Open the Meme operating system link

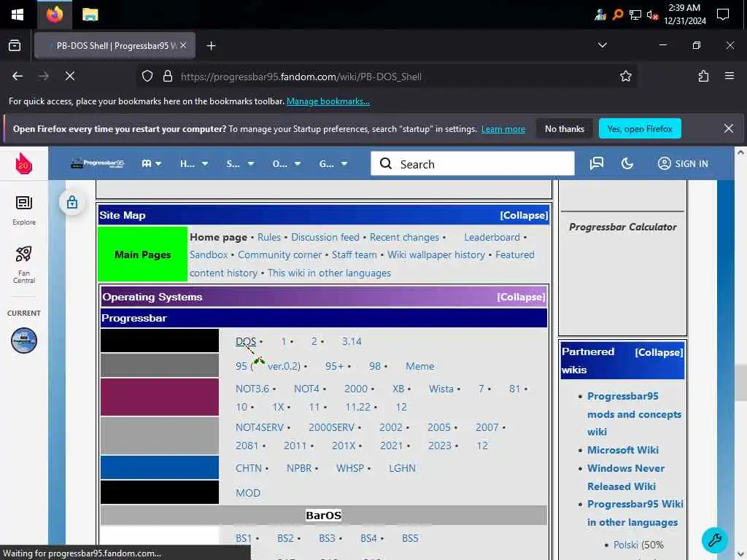419,366
